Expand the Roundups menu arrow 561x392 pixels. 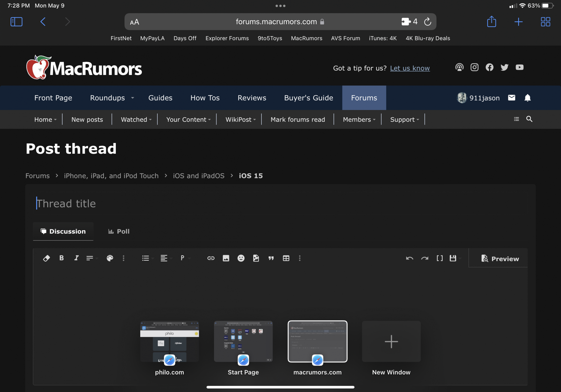pyautogui.click(x=132, y=98)
